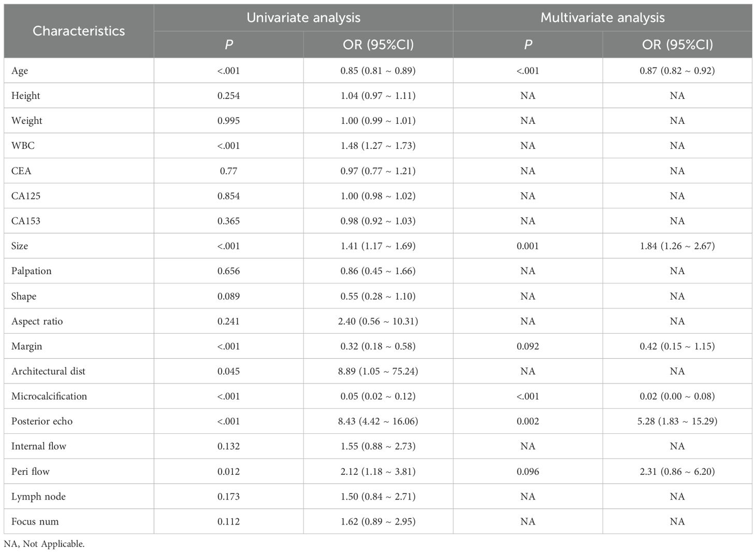Screen dimensions: 756x553
Task: Click the Peri flow multivariate P value 0.096
Action: pyautogui.click(x=528, y=472)
